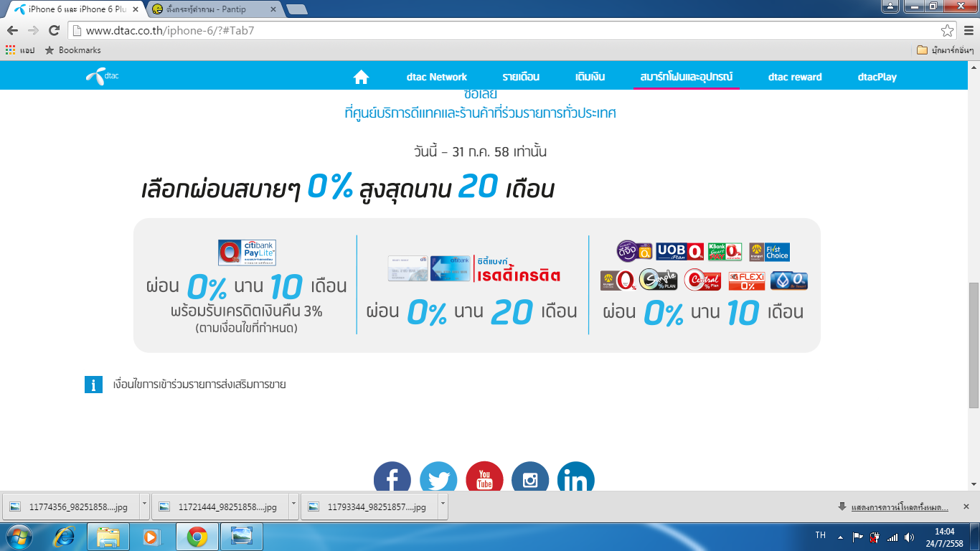Screen dimensions: 980x551
Task: Open the volume control in system tray
Action: [910, 537]
